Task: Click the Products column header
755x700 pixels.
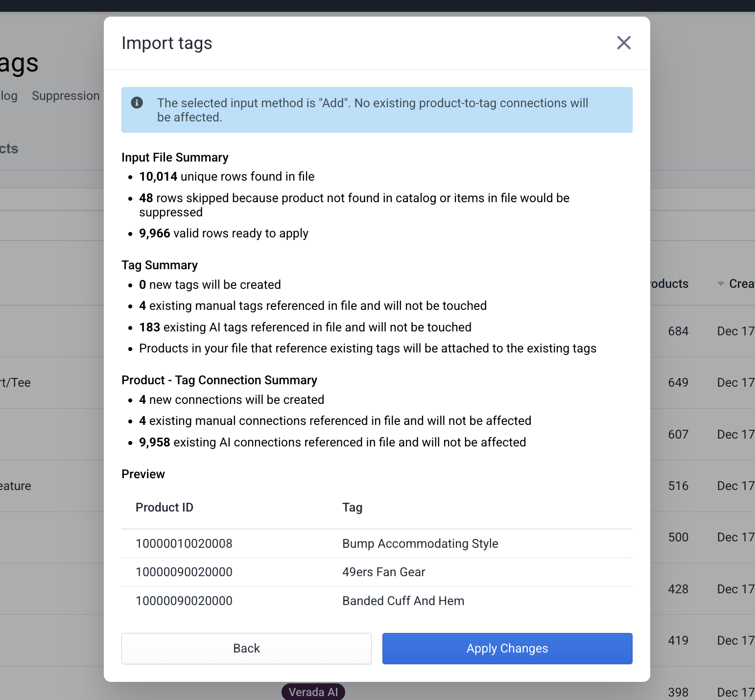Action: point(669,284)
